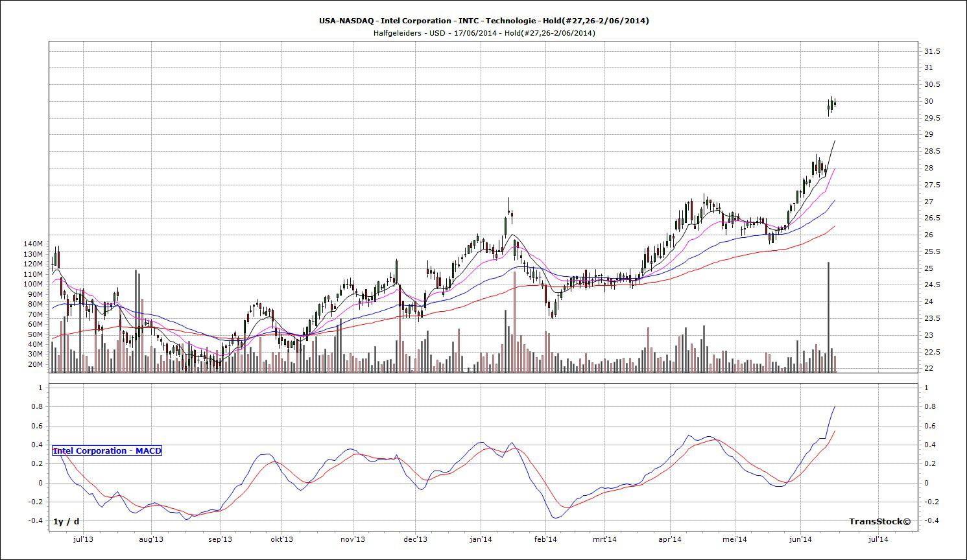967x560 pixels.
Task: Click the '1y / d' period label
Action: [66, 521]
